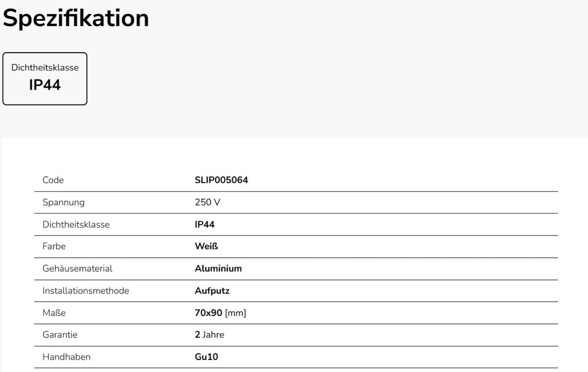
Task: Click IP44 value in the table row
Action: tap(204, 225)
